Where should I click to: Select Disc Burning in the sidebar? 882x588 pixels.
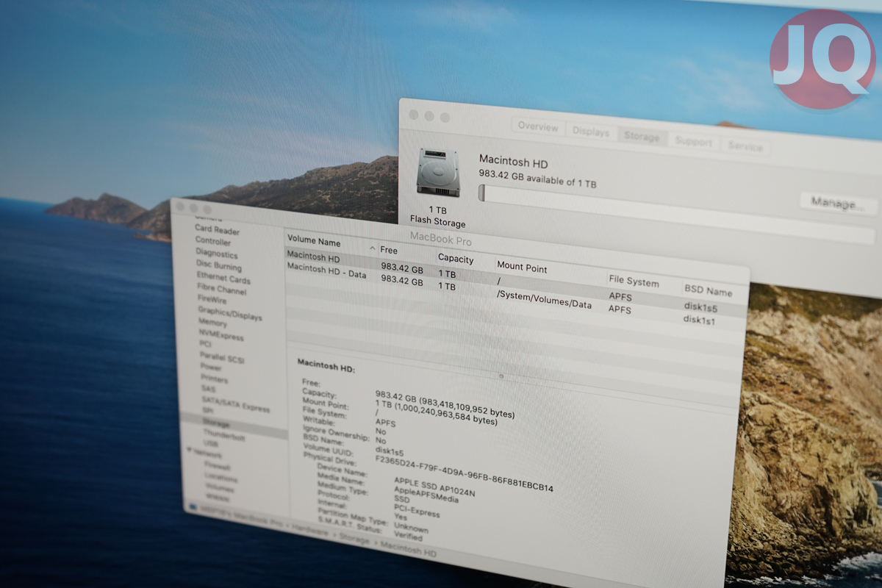(218, 266)
